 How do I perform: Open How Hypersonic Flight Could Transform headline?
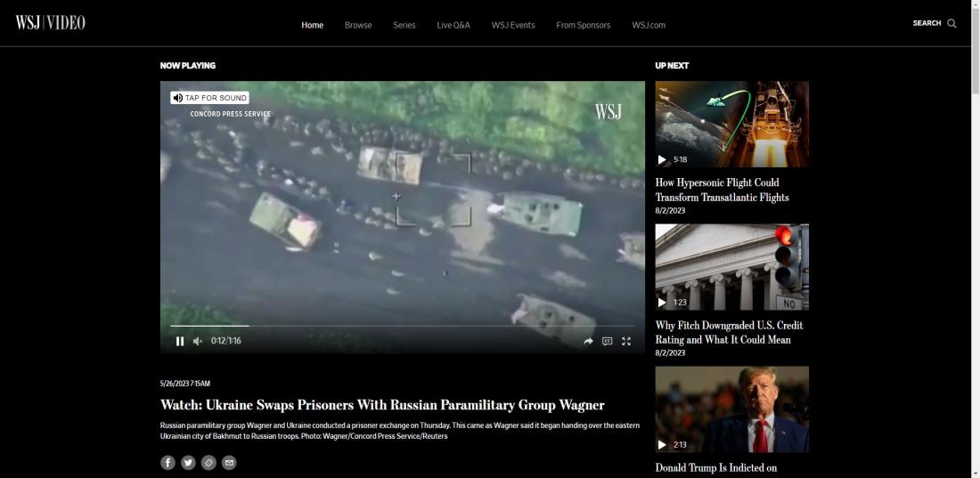coord(723,190)
